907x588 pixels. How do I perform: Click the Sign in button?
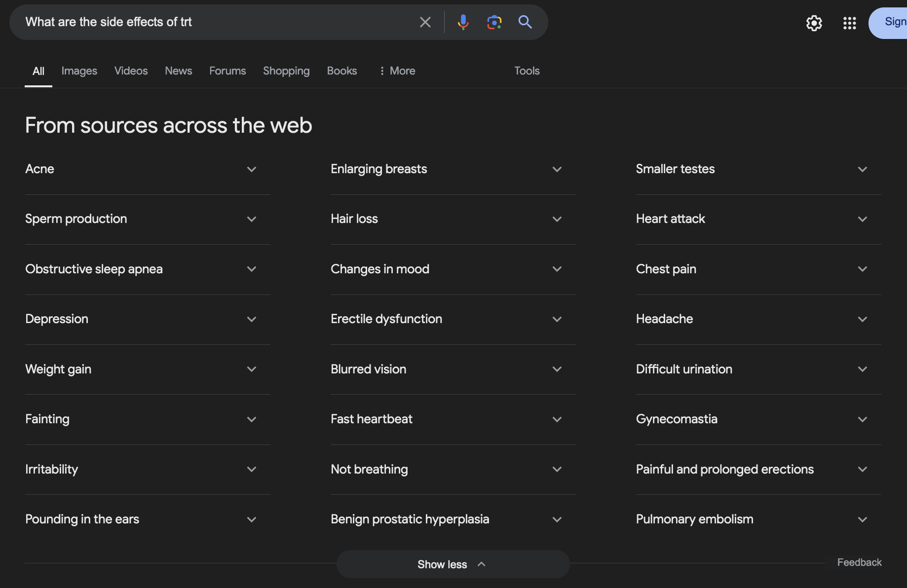[888, 23]
